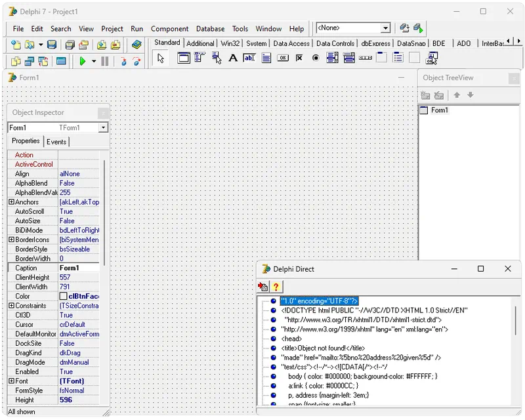Screen dimensions: 525x420
Task: Open the Component menu
Action: [x=169, y=29]
